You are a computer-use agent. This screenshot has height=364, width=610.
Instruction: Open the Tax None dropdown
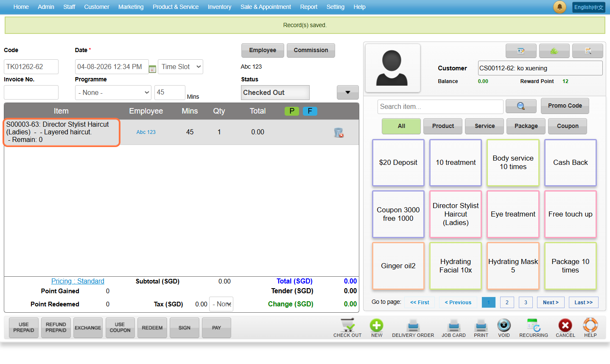coord(221,304)
